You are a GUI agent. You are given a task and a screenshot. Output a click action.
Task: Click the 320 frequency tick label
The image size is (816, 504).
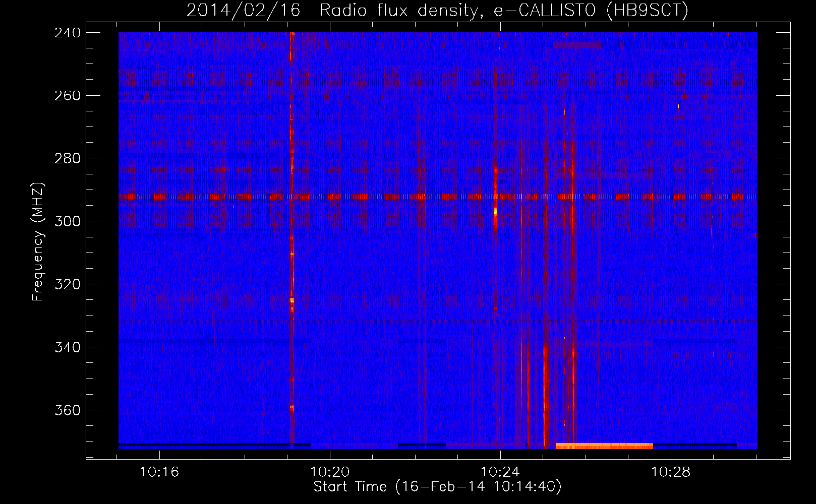pos(68,285)
